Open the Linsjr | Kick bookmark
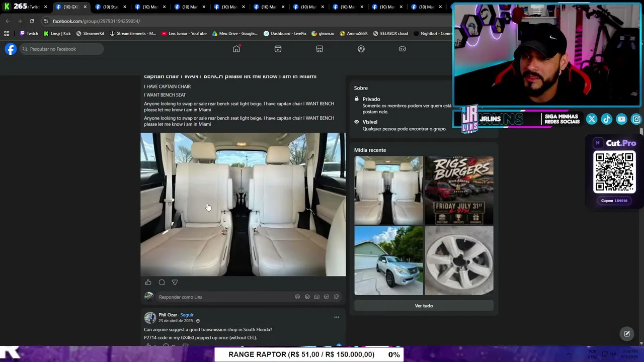Viewport: 644px width, 362px height. [57, 34]
